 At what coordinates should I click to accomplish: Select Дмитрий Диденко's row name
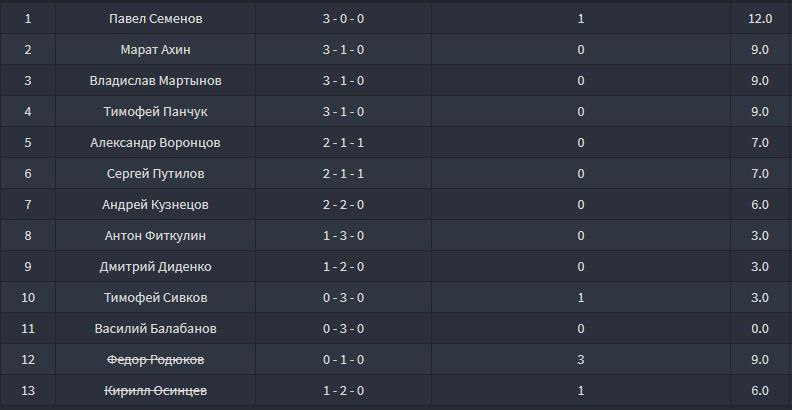[x=155, y=267]
